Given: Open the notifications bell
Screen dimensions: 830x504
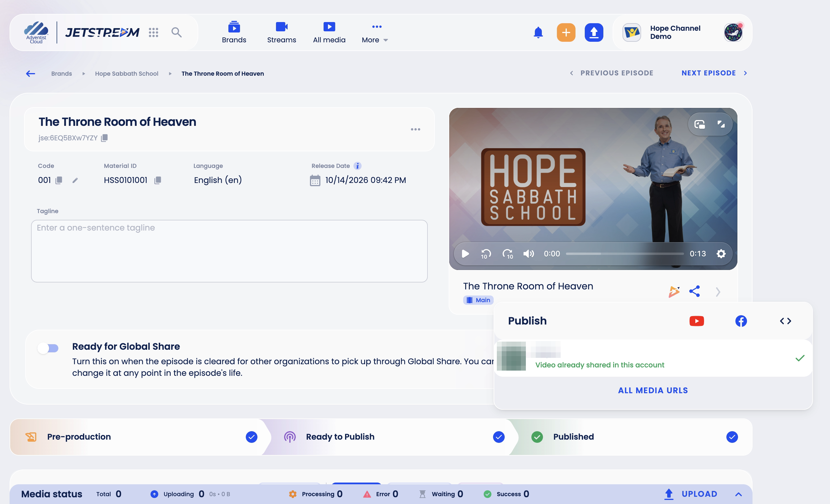Looking at the screenshot, I should click(538, 32).
